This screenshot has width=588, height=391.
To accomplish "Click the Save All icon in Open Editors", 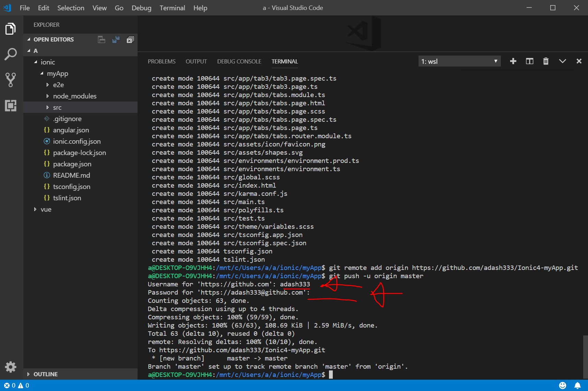I will click(116, 40).
